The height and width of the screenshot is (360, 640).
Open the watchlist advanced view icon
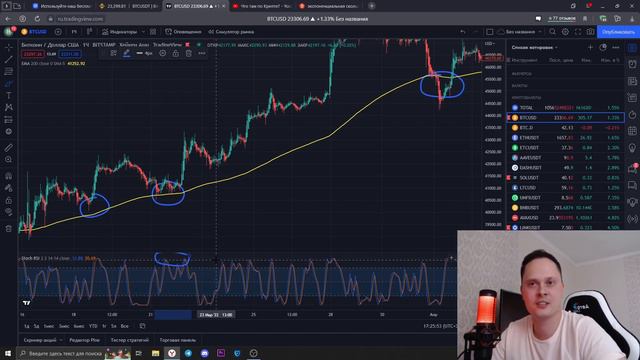[x=603, y=48]
